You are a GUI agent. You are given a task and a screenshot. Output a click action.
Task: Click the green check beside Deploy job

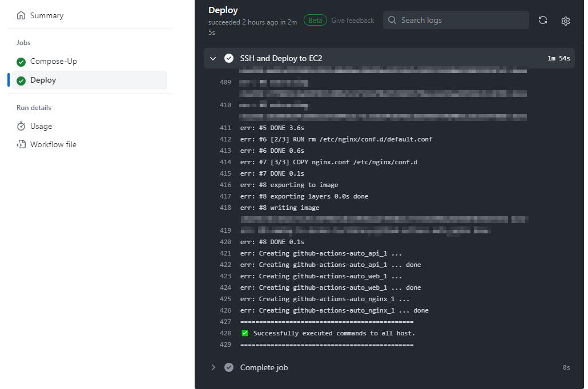[21, 80]
